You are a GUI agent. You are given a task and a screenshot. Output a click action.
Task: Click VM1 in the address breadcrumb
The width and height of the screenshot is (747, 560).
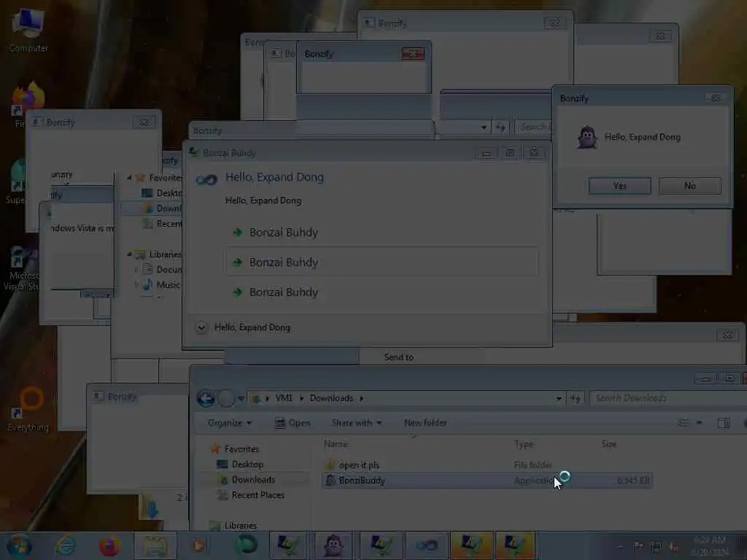point(284,398)
